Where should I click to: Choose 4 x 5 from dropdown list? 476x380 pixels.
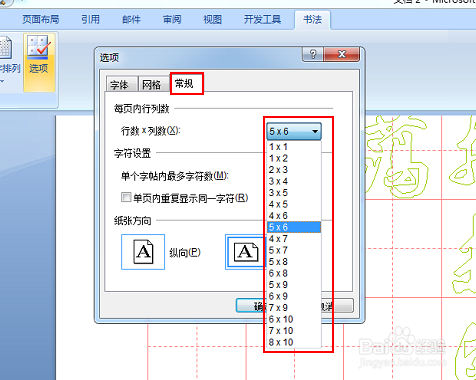294,204
